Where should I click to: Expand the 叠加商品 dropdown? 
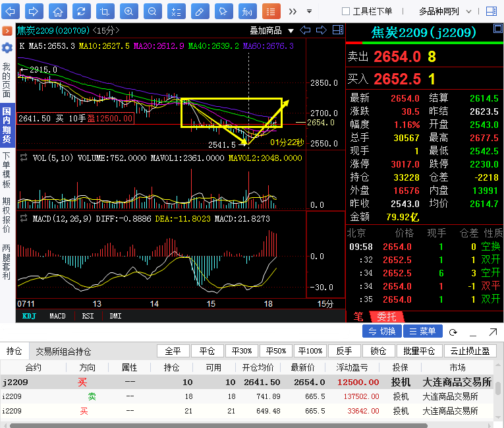[270, 30]
